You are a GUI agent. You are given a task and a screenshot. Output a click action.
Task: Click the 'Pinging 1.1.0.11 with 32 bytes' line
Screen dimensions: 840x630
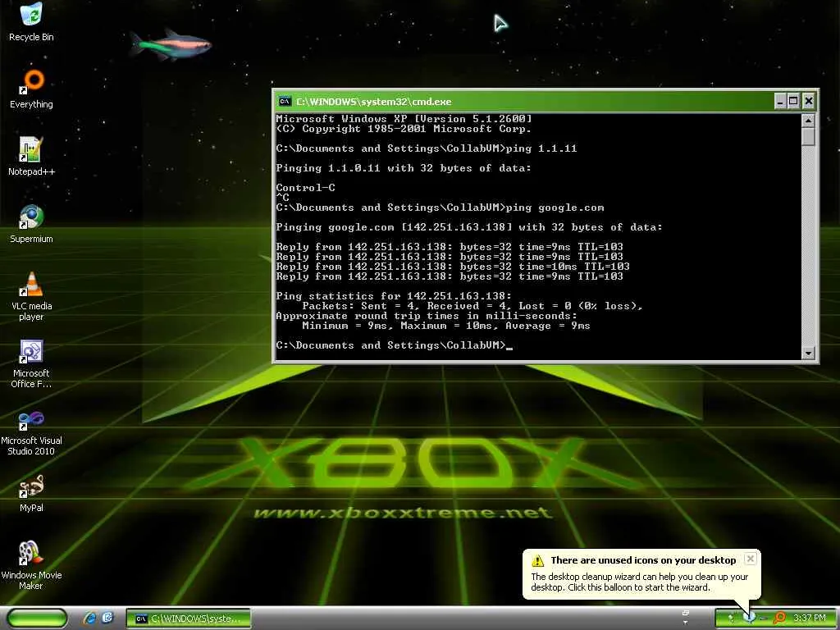coord(404,168)
